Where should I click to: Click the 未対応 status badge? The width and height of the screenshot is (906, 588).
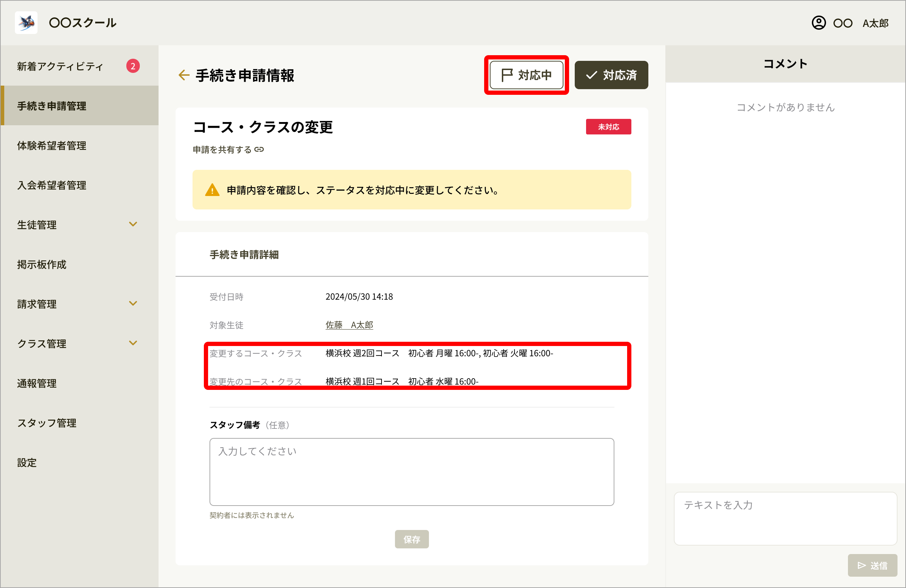(608, 127)
